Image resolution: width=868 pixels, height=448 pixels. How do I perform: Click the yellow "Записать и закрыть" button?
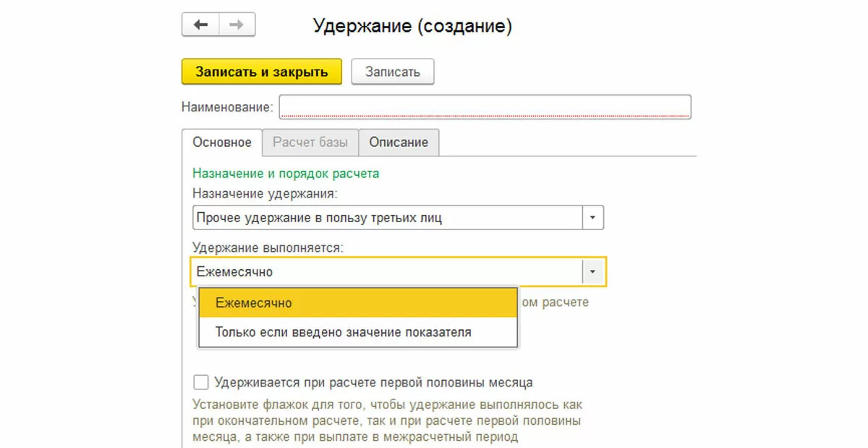(261, 72)
